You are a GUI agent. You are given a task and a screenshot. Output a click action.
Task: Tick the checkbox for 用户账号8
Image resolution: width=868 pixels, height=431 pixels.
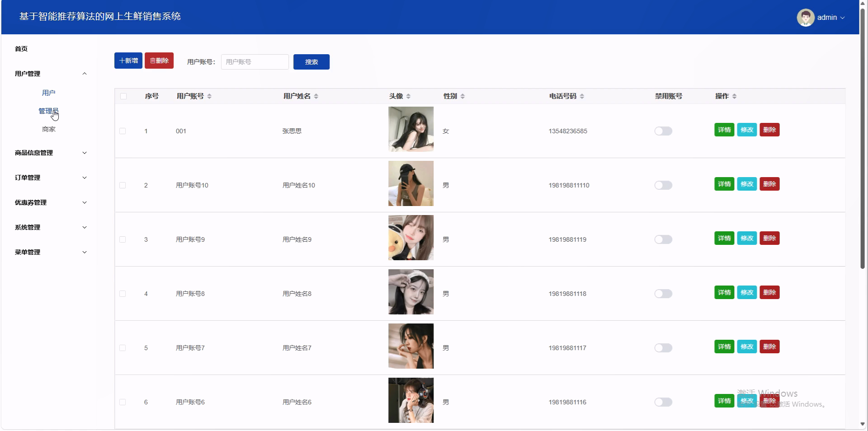pyautogui.click(x=123, y=294)
